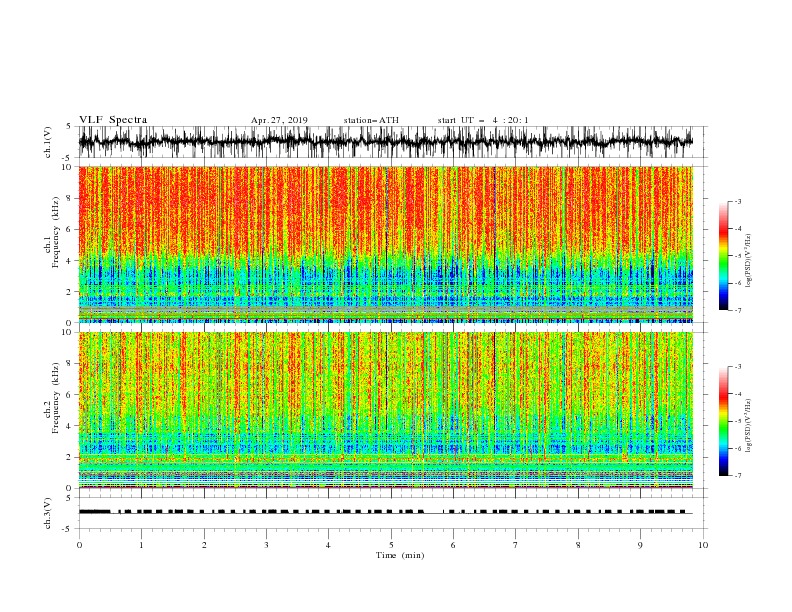Select the "start UT = 4 :20: 1" text
This screenshot has width=792, height=612.
[x=483, y=120]
